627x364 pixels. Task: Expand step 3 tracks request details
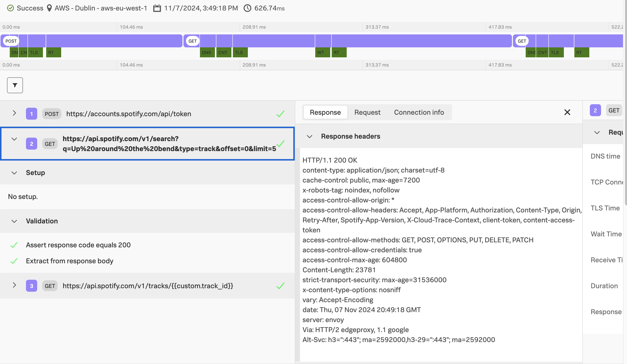coord(14,285)
